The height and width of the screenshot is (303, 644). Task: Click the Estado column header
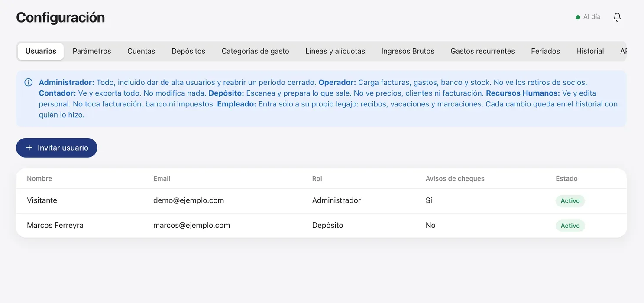point(566,178)
